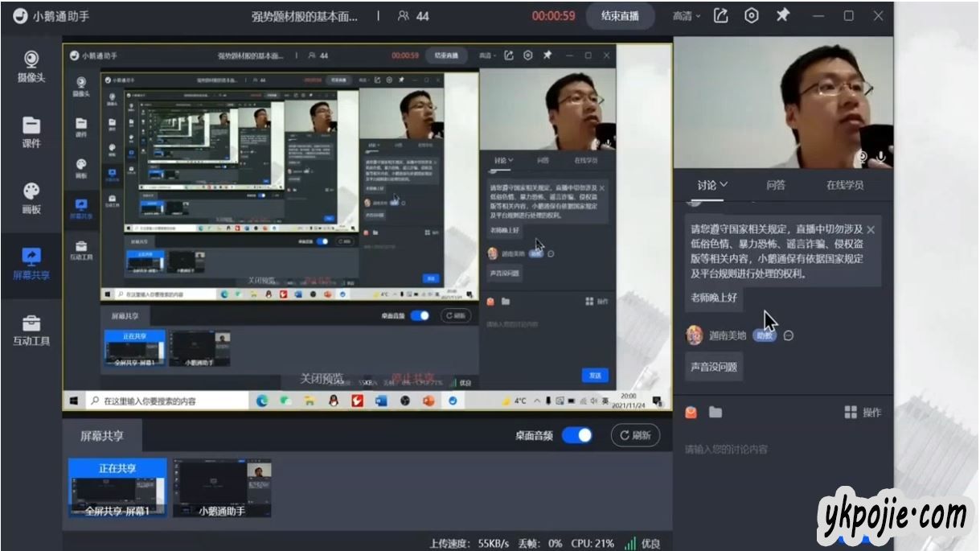
Task: Open the 互动工具 interactive tools panel
Action: coord(31,330)
